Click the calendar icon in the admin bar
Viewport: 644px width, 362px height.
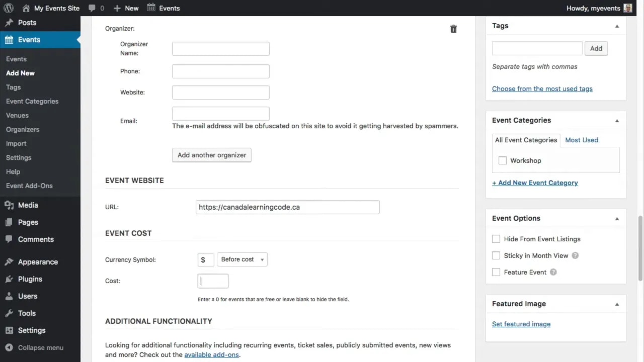(x=151, y=8)
